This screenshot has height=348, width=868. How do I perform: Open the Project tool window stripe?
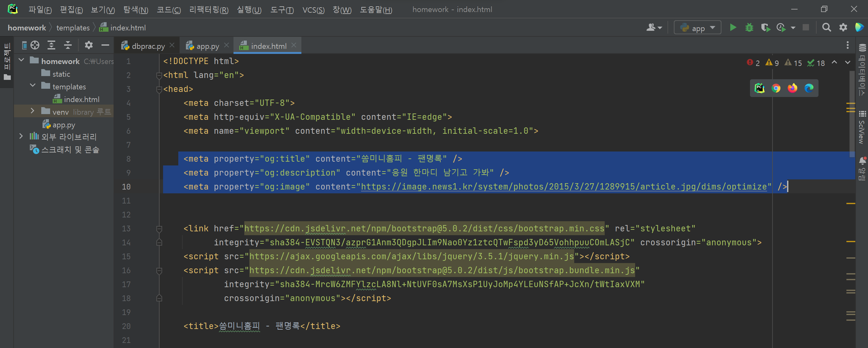click(7, 62)
